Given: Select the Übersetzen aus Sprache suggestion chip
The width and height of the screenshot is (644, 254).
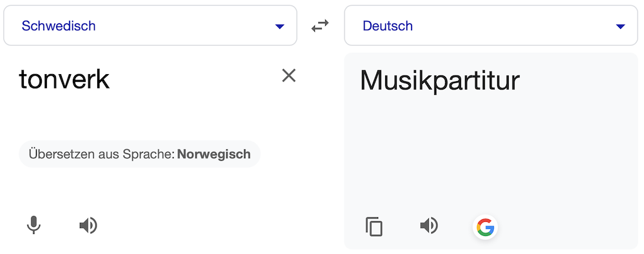Looking at the screenshot, I should (140, 154).
